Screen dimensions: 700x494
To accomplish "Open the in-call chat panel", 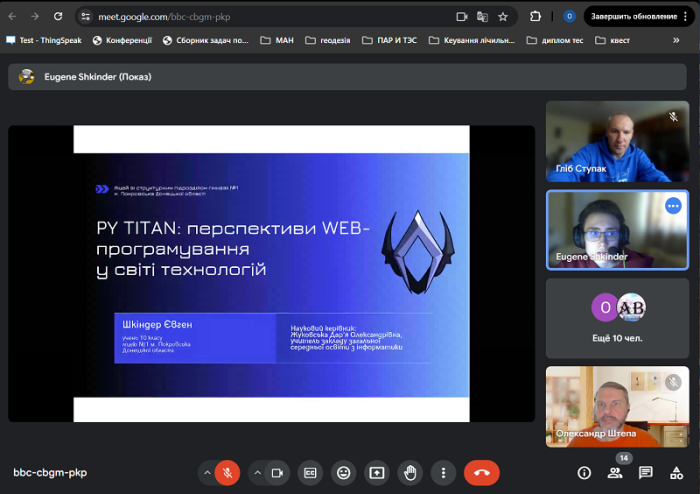I will [646, 472].
